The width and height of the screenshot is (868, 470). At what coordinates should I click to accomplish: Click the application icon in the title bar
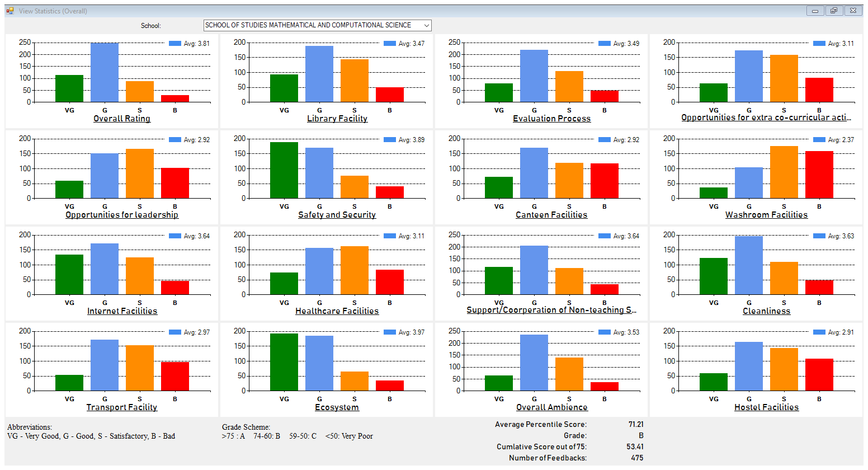(x=10, y=11)
